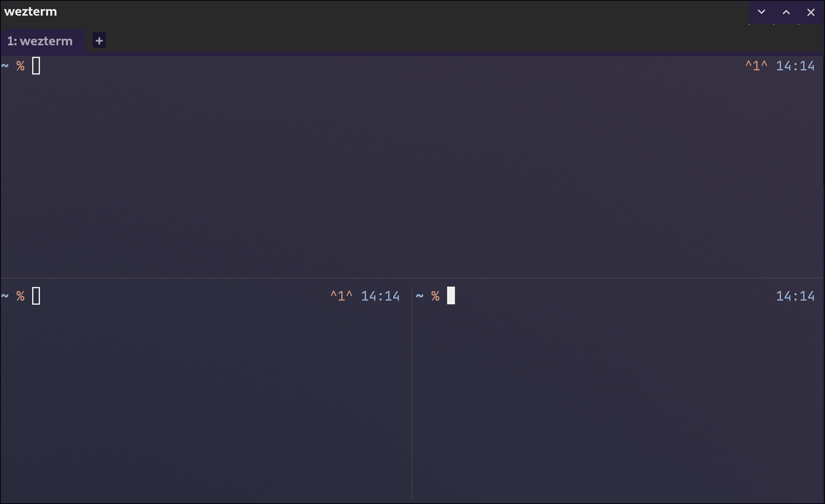
Task: Click the '^1^' window indicator in the top pane
Action: click(x=756, y=65)
